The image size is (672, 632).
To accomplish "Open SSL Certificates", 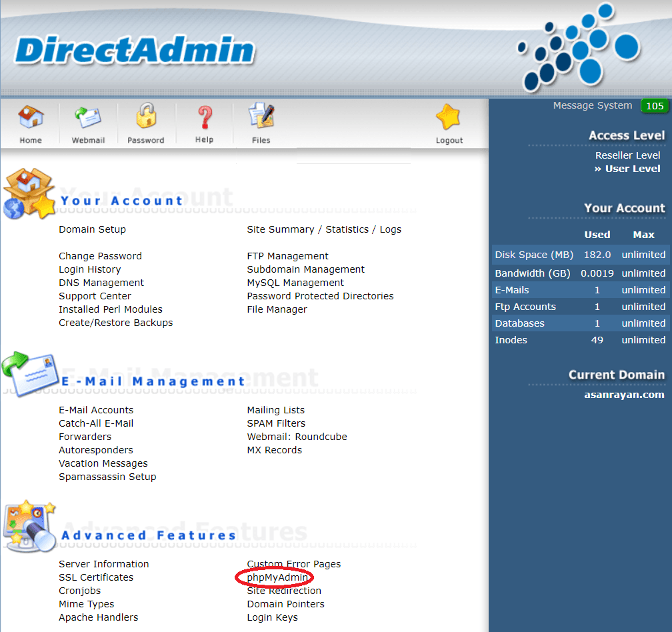I will point(96,577).
